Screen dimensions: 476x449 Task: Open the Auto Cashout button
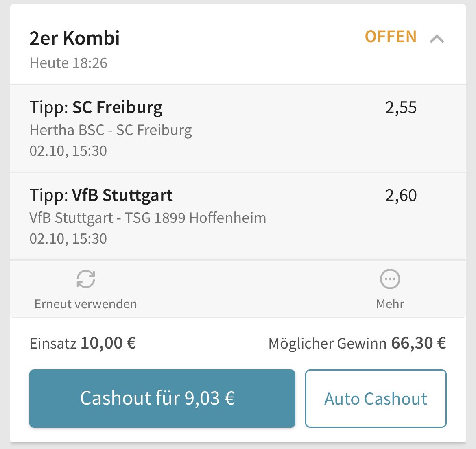coord(376,398)
